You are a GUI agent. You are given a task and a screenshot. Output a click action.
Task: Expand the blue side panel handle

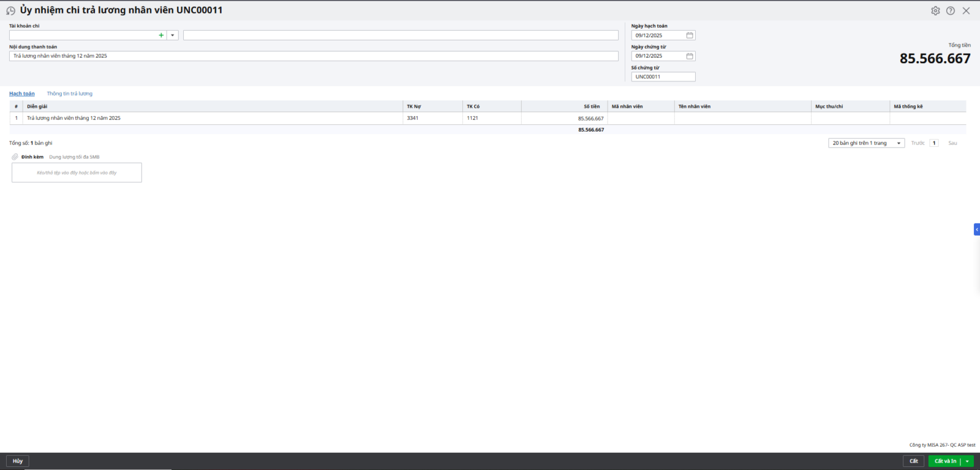[x=976, y=229]
